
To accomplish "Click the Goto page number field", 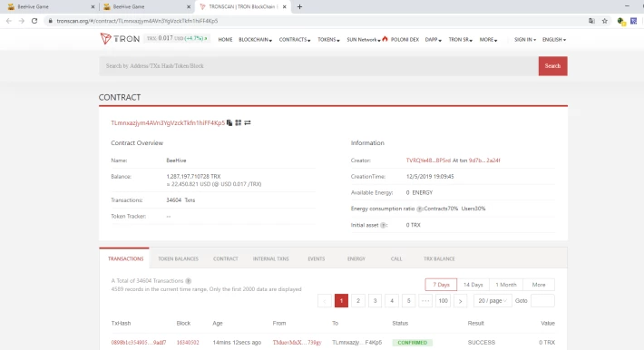I will pos(542,301).
